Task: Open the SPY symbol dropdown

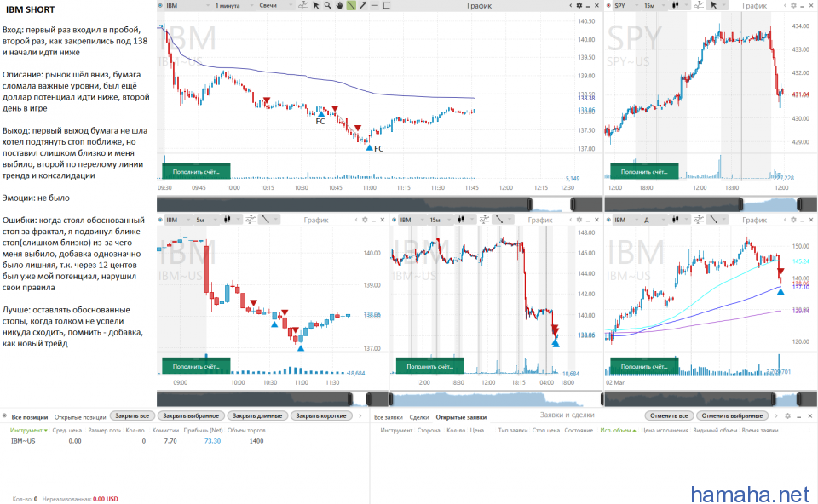Action: [626, 5]
